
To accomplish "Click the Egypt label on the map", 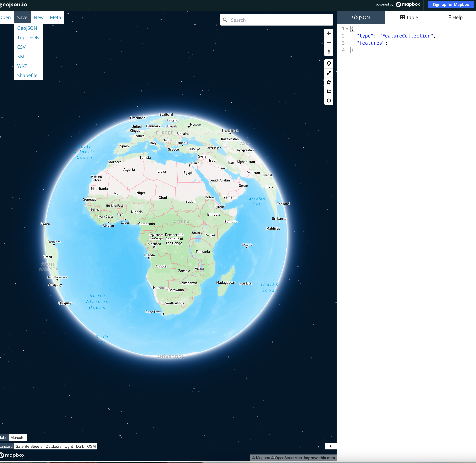I will 188,173.
